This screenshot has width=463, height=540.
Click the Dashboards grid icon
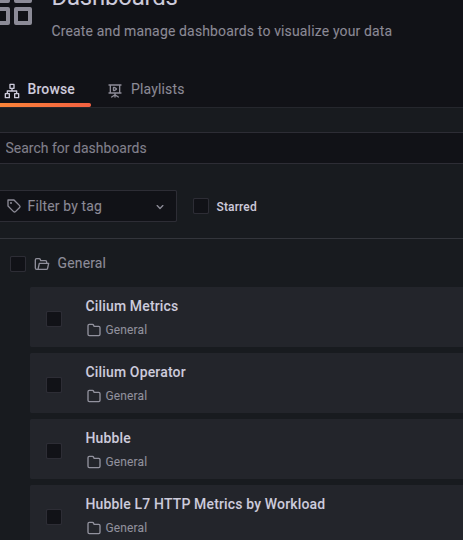(16, 12)
